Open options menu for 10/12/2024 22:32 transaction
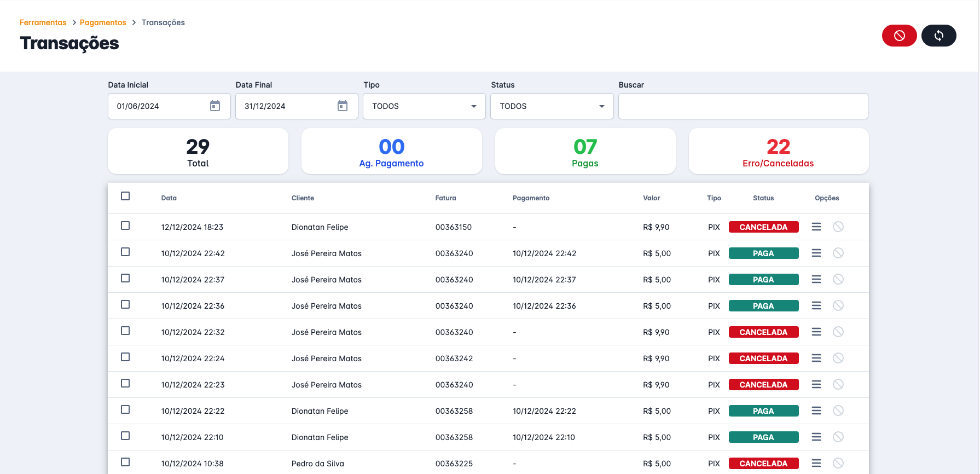 coord(816,332)
